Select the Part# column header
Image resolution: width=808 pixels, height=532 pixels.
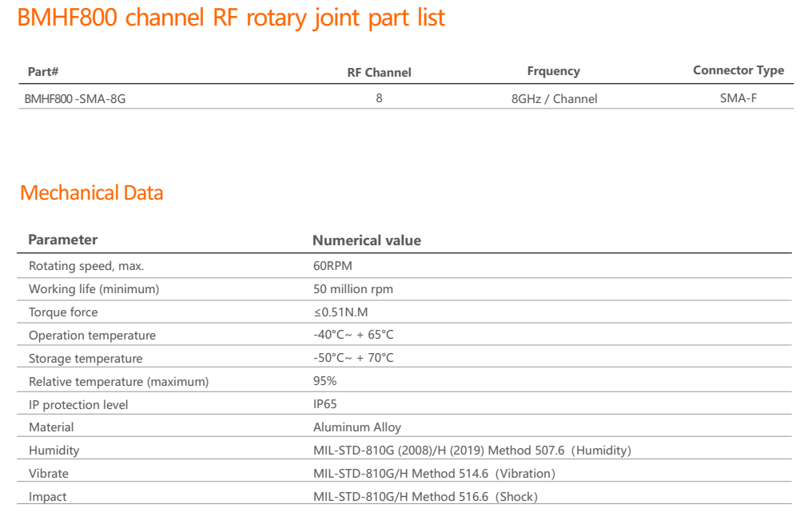coord(43,71)
